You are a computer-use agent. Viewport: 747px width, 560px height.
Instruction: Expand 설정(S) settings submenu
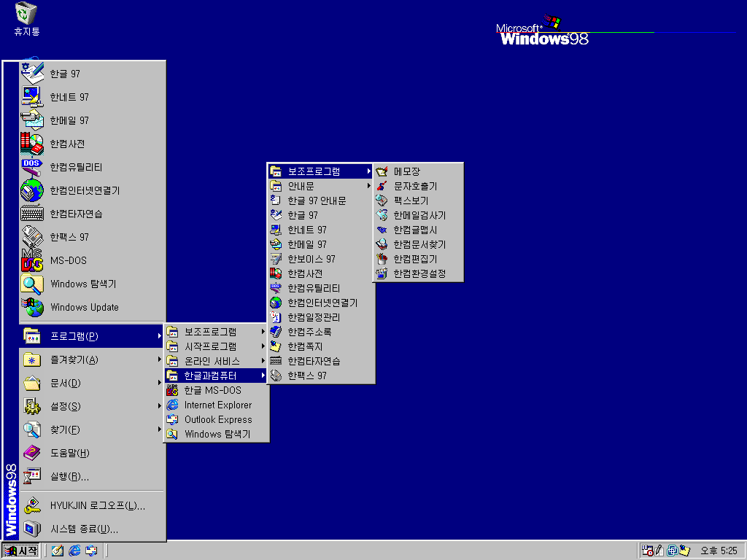tap(93, 406)
